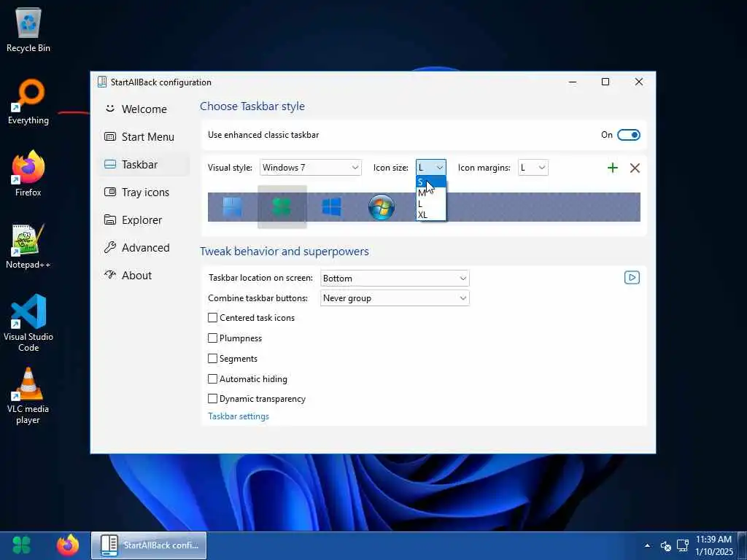Go to the About section
Viewport: 747px width, 560px height.
(x=144, y=275)
